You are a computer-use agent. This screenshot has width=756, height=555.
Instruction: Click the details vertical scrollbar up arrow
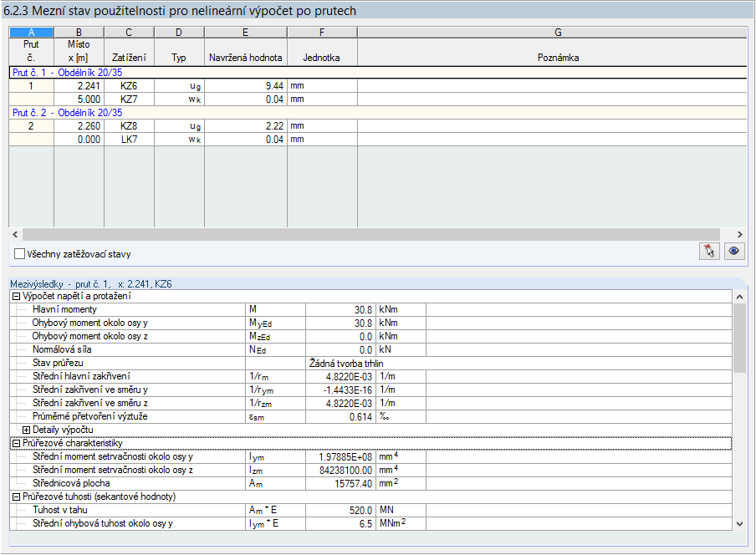point(739,297)
